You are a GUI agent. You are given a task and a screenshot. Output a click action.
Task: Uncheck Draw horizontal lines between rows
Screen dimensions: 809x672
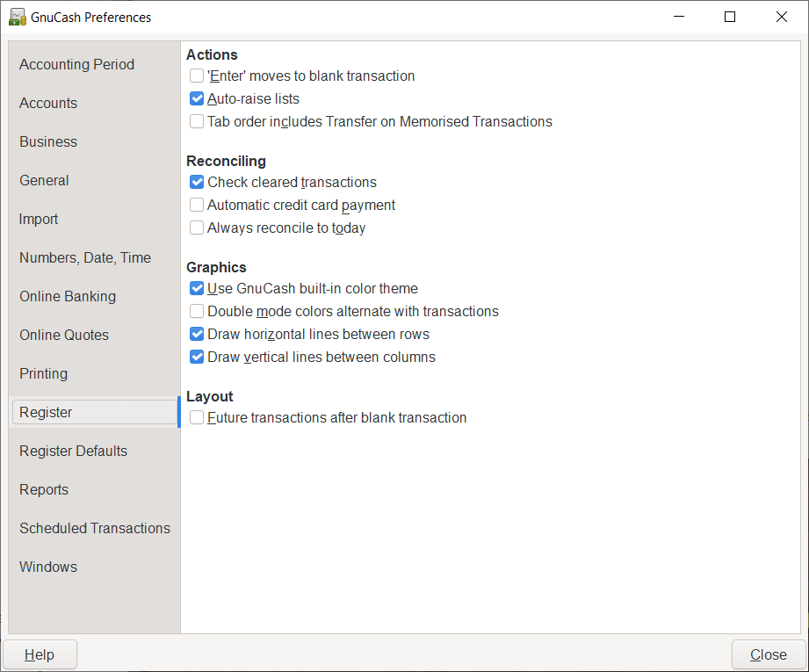(197, 335)
